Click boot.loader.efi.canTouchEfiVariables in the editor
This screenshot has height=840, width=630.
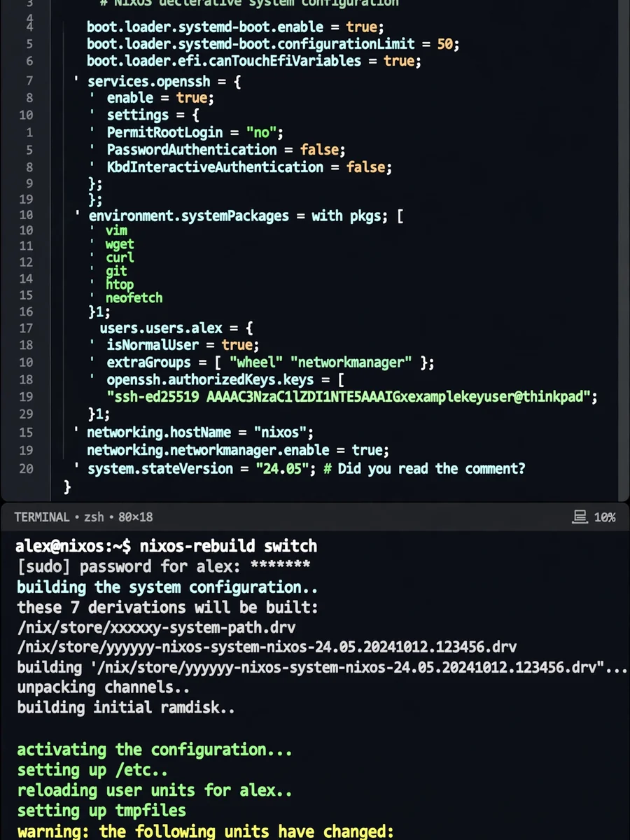tap(223, 61)
